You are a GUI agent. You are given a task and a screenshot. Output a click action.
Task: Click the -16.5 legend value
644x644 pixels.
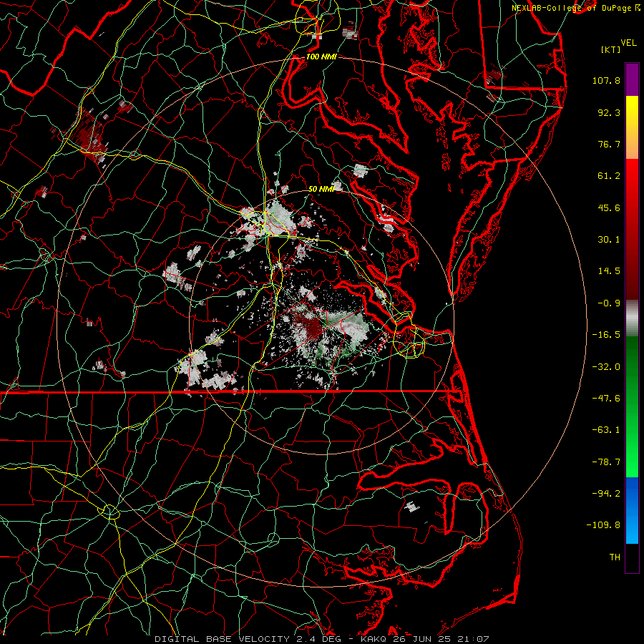click(606, 335)
